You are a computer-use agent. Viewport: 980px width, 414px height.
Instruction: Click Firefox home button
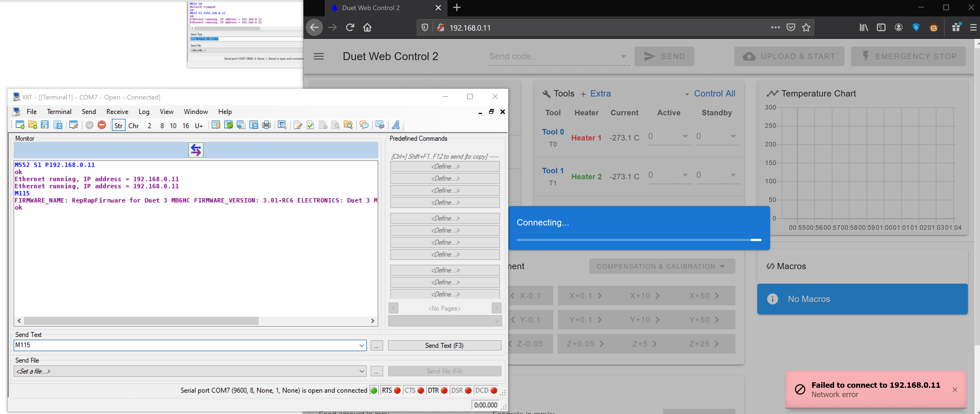367,27
